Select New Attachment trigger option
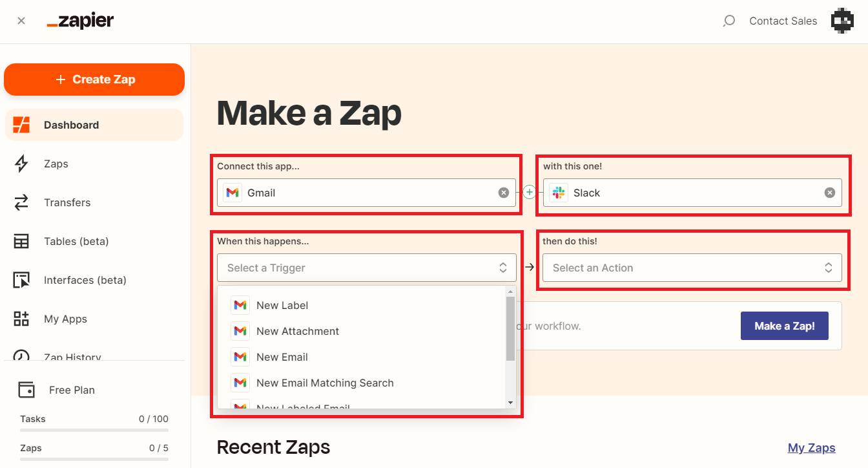 tap(298, 331)
